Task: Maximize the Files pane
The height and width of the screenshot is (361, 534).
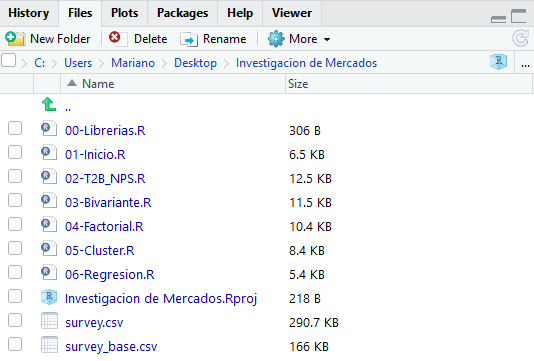Action: point(519,16)
